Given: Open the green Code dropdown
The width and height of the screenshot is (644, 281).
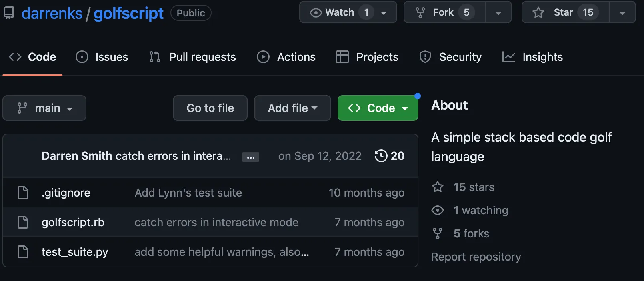Looking at the screenshot, I should click(x=378, y=108).
